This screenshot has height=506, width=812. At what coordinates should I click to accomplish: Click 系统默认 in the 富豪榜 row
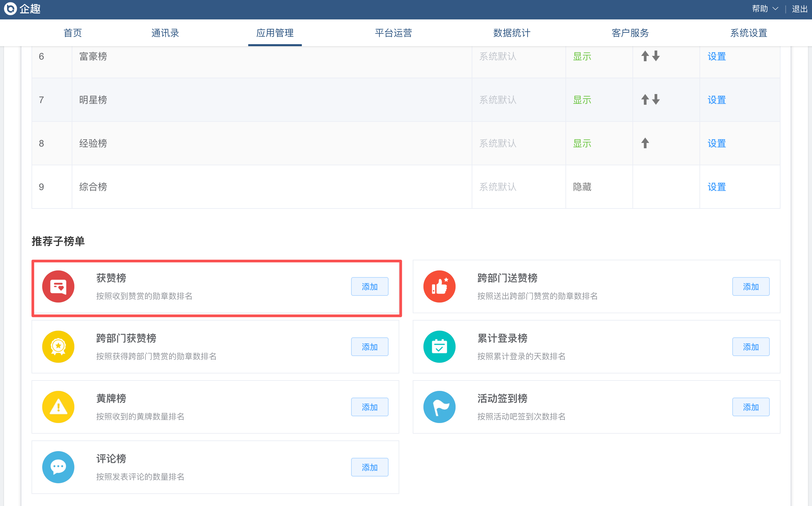coord(498,56)
